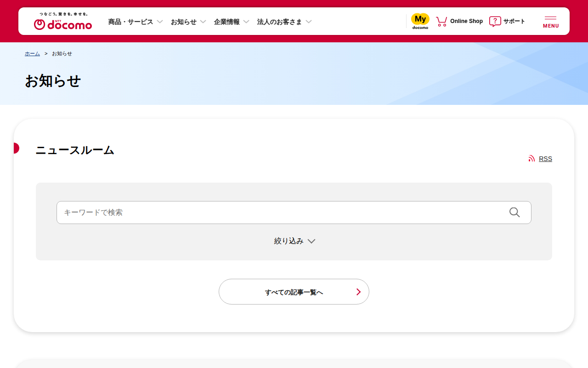Expand the 商品・サービス menu chevron
This screenshot has width=588, height=368.
coord(160,22)
